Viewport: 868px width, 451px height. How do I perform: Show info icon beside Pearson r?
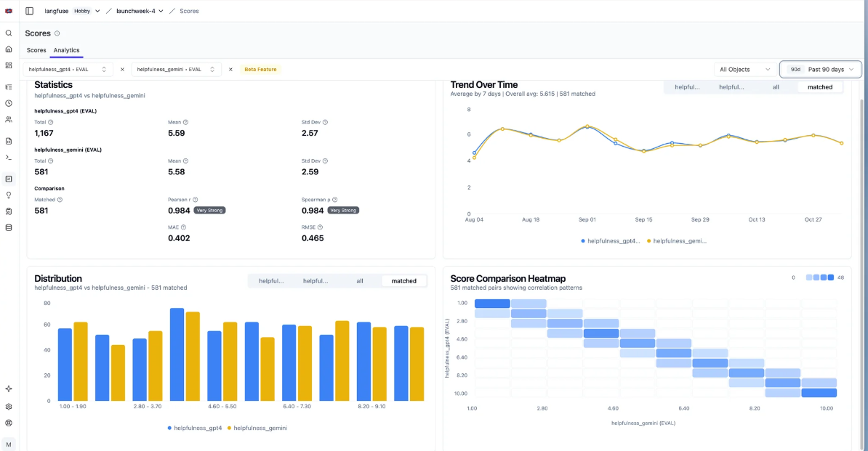point(196,200)
